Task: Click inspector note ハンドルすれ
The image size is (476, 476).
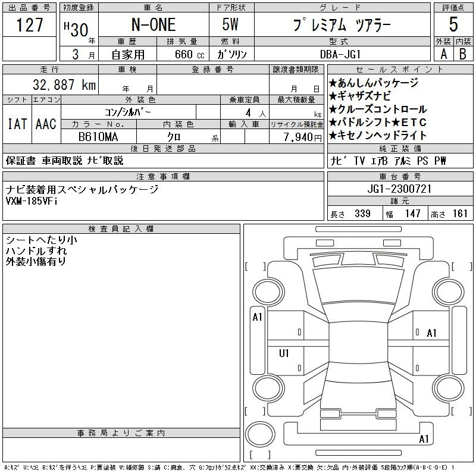Action: pyautogui.click(x=36, y=250)
